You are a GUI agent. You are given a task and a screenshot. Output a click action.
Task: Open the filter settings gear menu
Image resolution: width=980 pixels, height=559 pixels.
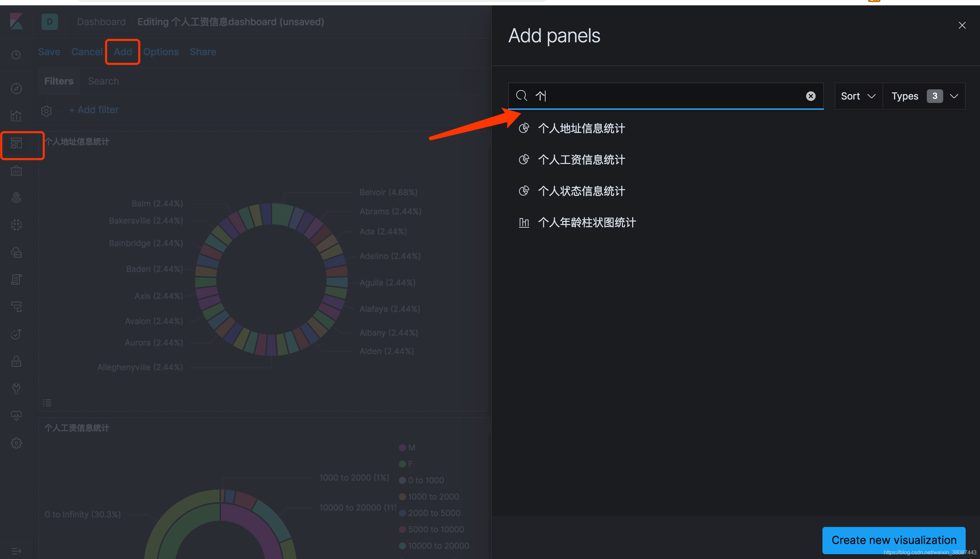[46, 111]
